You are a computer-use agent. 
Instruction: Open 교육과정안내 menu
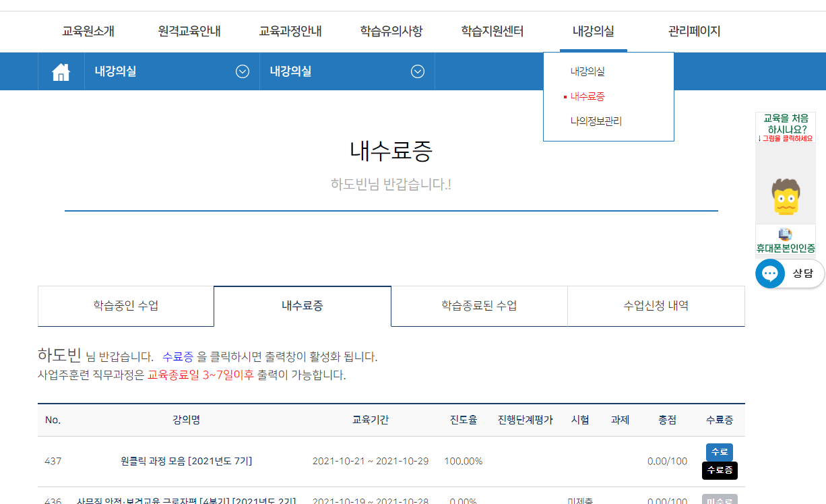point(290,31)
